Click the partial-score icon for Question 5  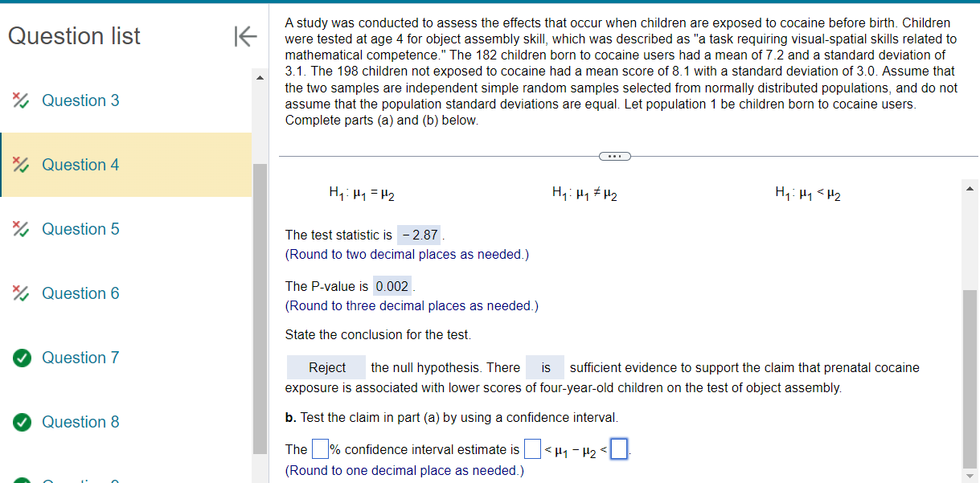point(22,228)
